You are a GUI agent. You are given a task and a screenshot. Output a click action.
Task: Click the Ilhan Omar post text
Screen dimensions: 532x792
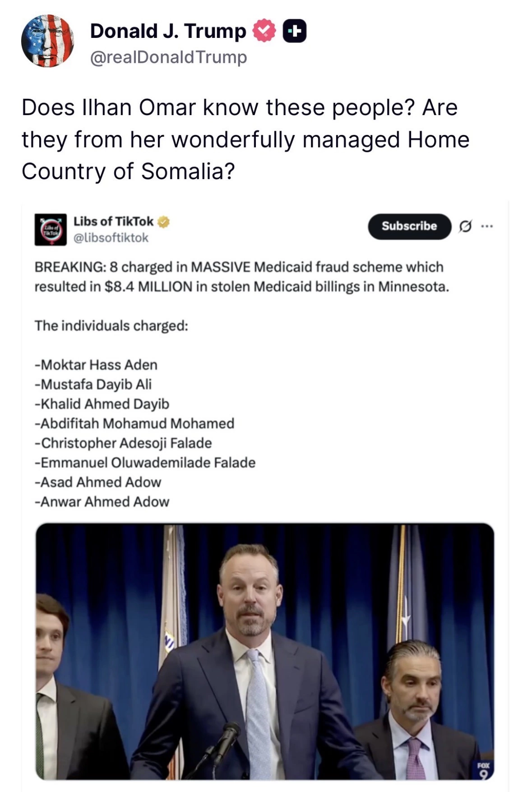pos(245,139)
